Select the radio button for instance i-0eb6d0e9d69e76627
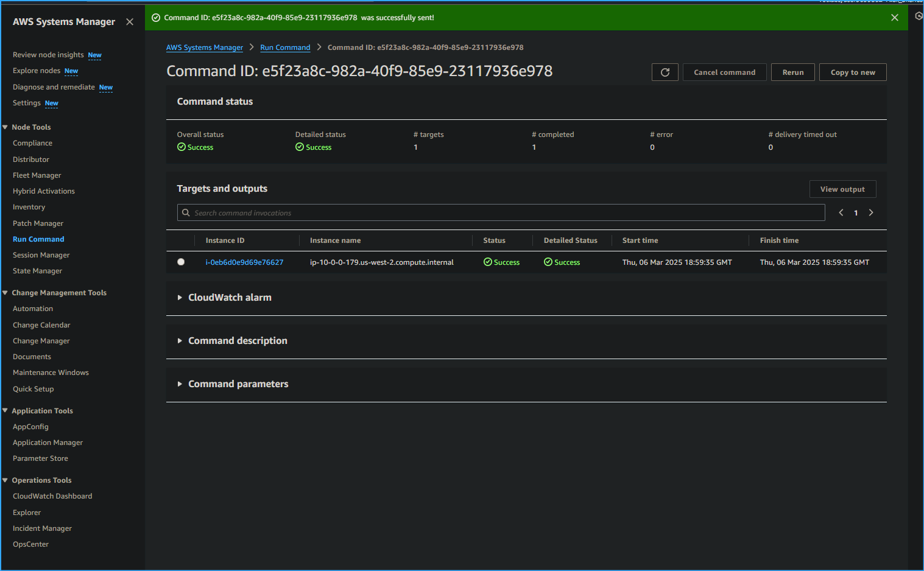Viewport: 924px width, 571px height. tap(180, 262)
